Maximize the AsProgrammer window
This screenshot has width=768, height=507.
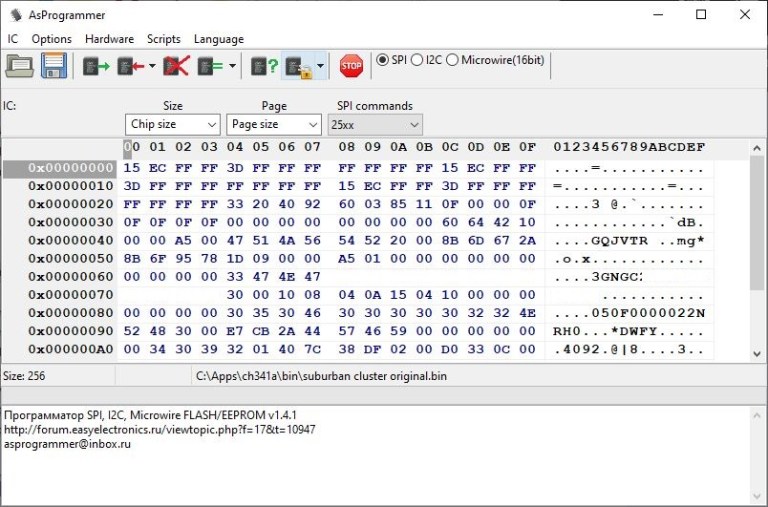[701, 15]
